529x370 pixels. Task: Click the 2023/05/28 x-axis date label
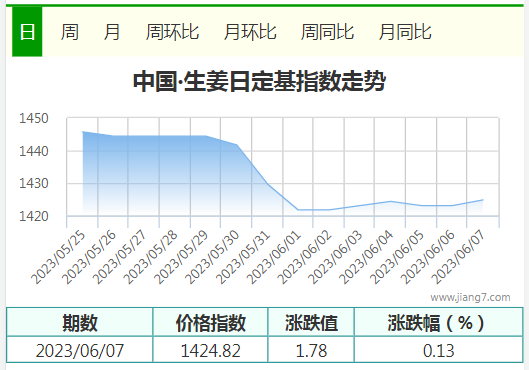tap(150, 257)
